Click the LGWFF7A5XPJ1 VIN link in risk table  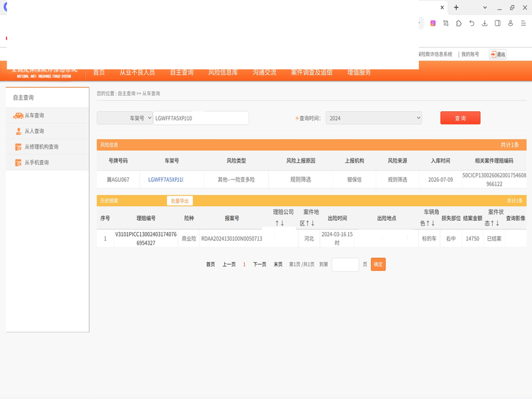pos(166,180)
